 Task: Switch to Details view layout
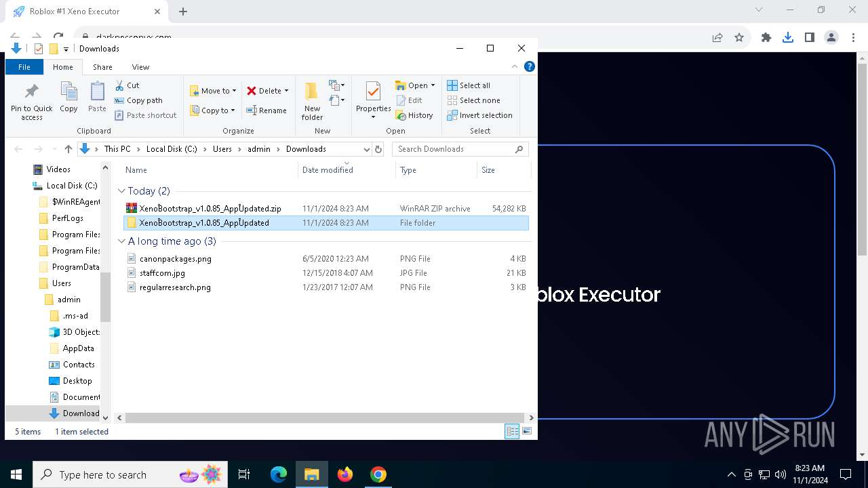pyautogui.click(x=512, y=431)
